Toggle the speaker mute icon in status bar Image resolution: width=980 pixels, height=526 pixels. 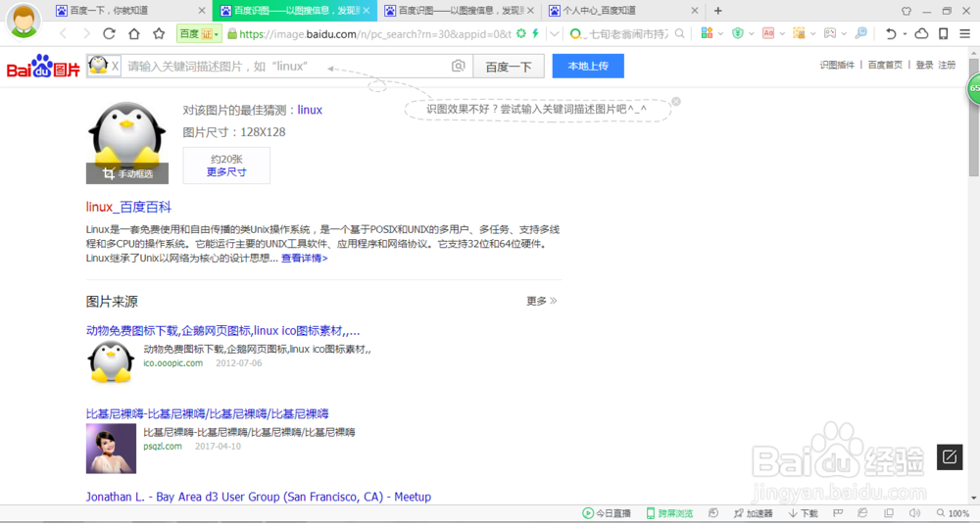coord(914,513)
